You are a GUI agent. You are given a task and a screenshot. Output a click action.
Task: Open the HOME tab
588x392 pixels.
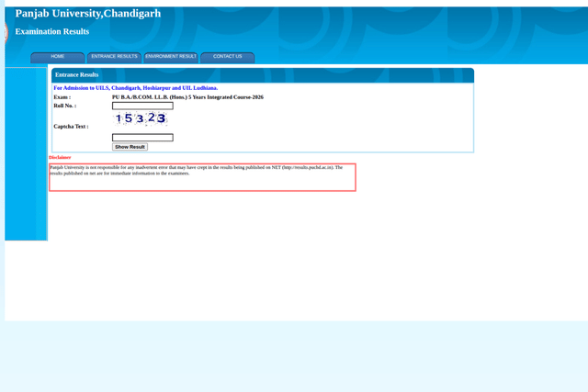(x=57, y=57)
